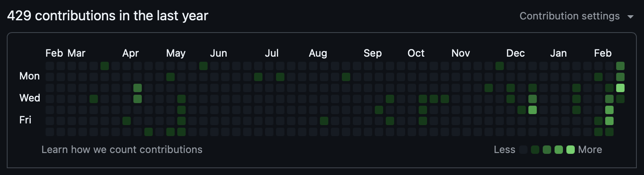Open the Contribution settings dropdown
The width and height of the screenshot is (644, 175).
[x=570, y=16]
